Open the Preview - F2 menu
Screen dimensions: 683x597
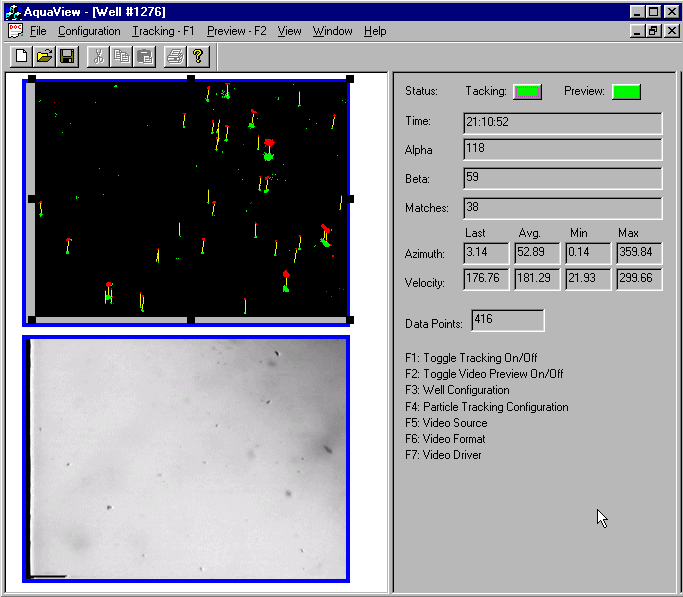click(237, 31)
